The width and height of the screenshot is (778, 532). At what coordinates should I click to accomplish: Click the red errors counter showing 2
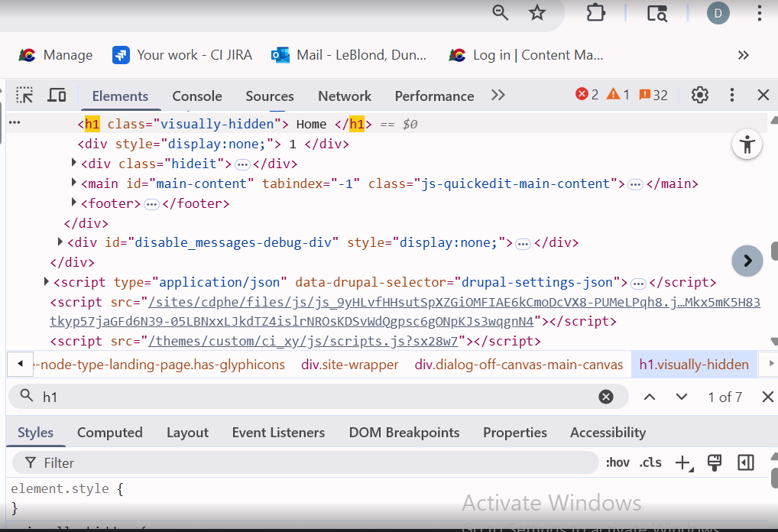point(587,94)
